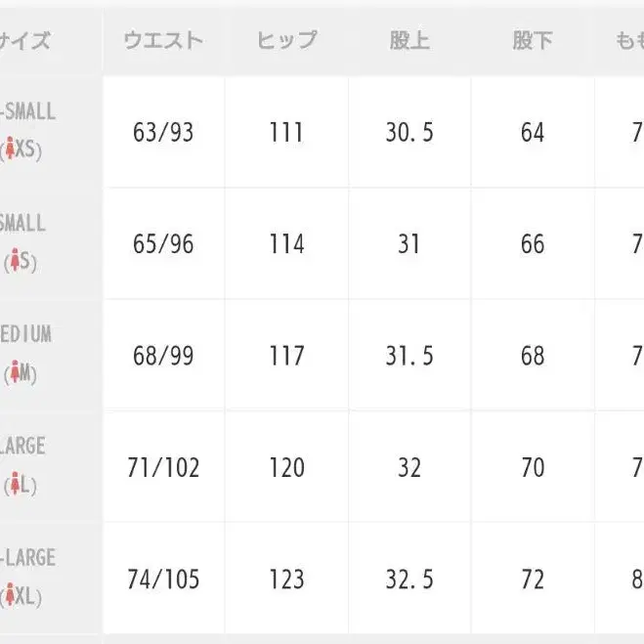Click the X-SMALL size row label

tap(27, 111)
